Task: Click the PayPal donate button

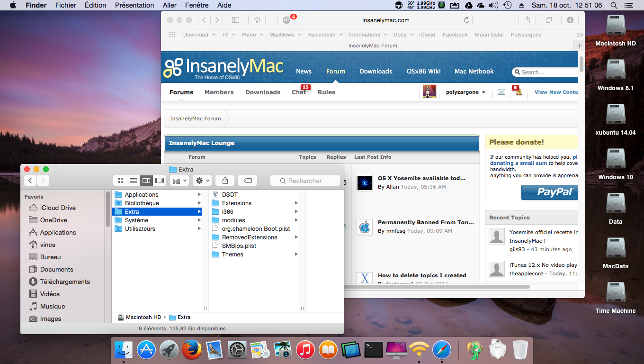Action: (549, 192)
